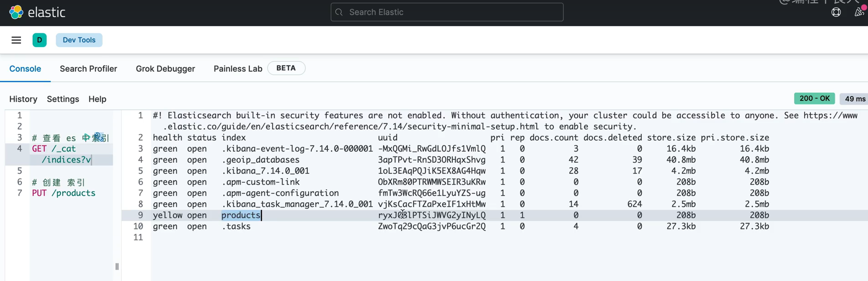Click output line number 9
Image resolution: width=868 pixels, height=281 pixels.
(x=140, y=215)
